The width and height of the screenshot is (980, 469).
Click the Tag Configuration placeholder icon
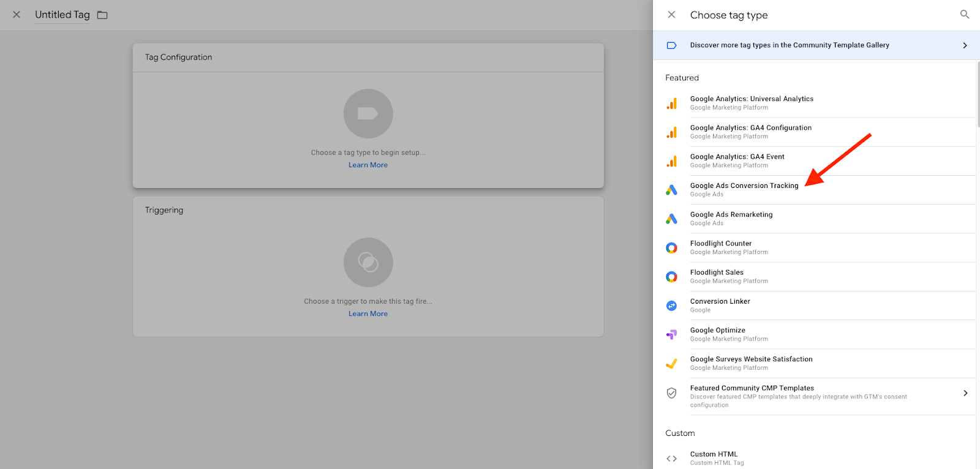click(x=368, y=114)
